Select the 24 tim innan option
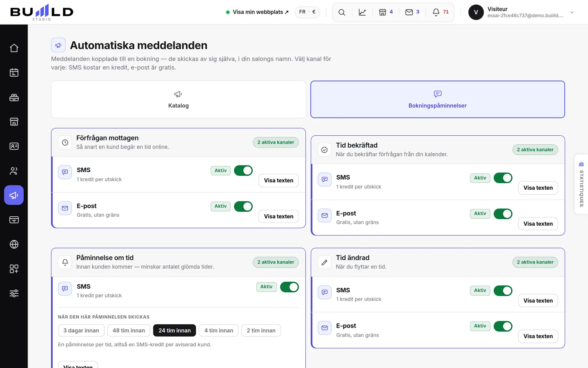 tap(175, 330)
